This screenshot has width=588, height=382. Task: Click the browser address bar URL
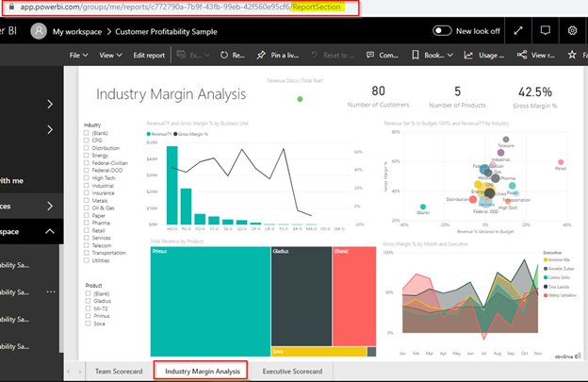[180, 8]
